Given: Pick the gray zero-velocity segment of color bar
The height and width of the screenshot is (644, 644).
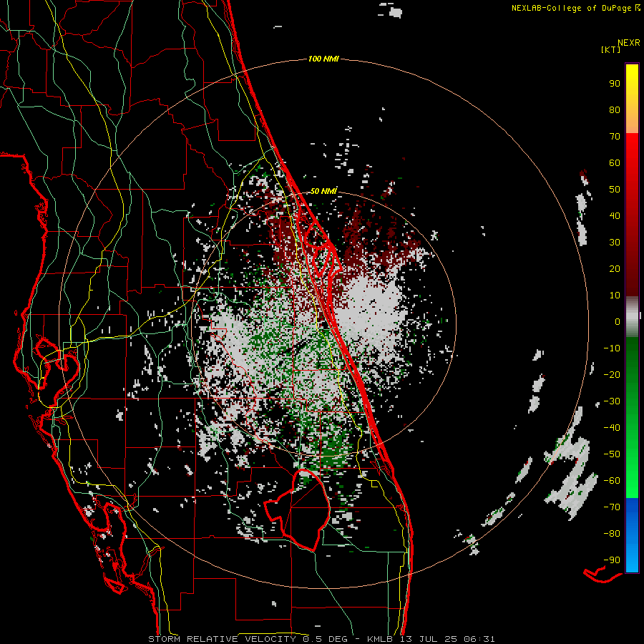Looking at the screenshot, I should pyautogui.click(x=632, y=317).
